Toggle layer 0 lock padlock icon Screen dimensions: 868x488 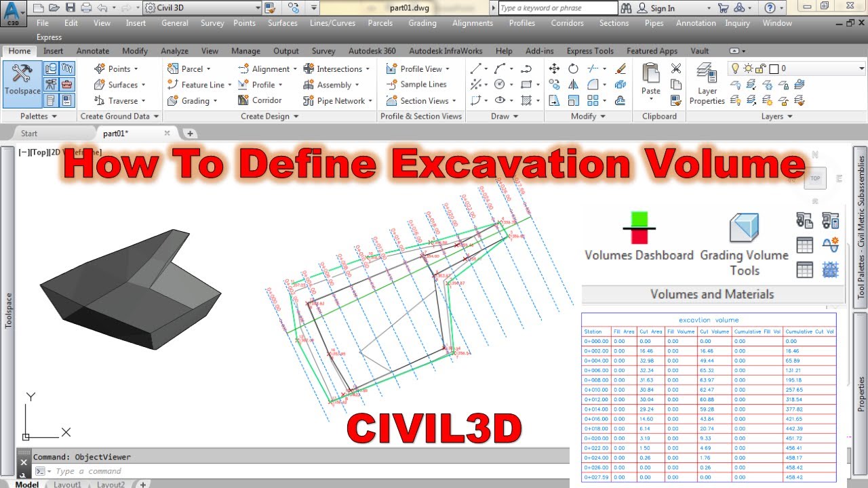coord(761,68)
